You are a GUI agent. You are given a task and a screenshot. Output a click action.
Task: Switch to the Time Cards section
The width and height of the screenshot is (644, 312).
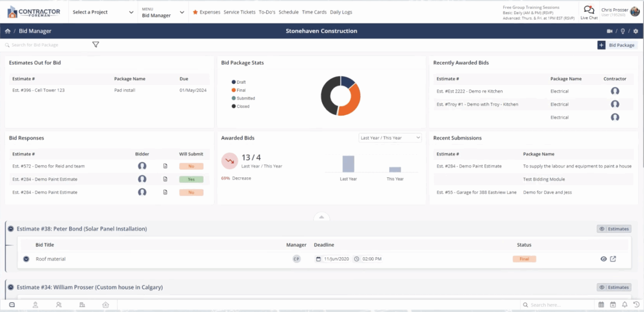click(314, 12)
